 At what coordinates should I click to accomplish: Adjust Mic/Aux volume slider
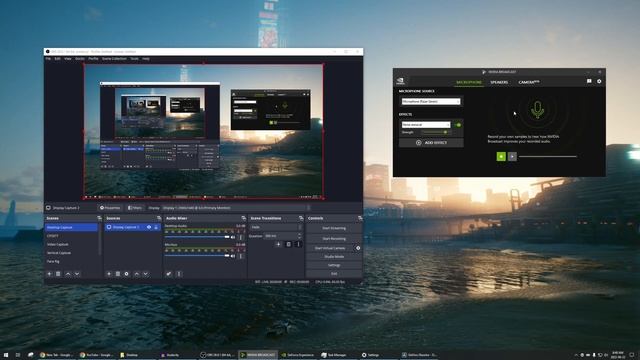(x=197, y=256)
